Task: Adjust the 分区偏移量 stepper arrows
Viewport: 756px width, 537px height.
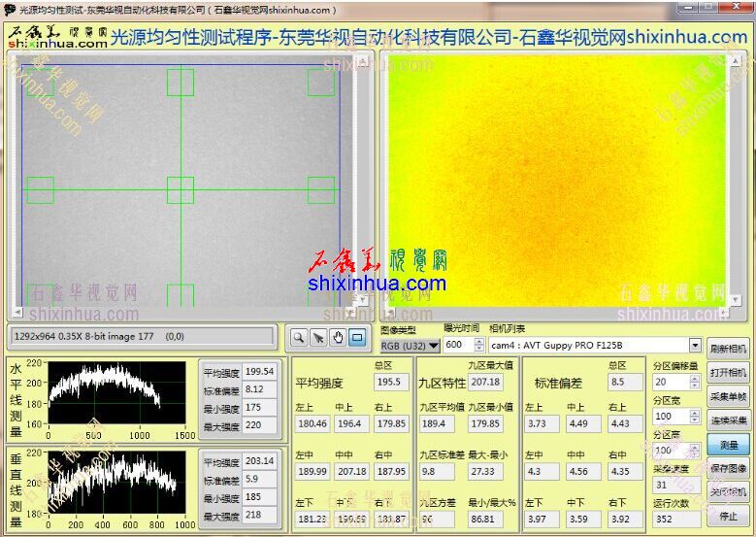Action: 695,383
